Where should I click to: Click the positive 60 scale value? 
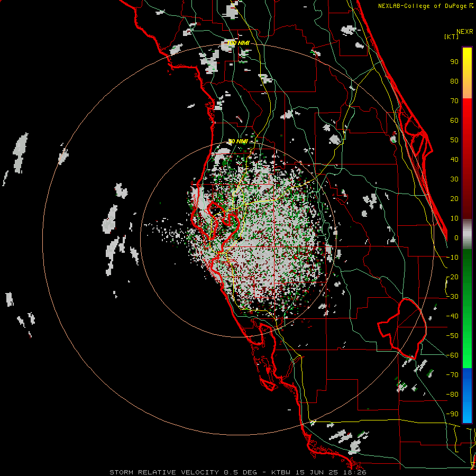[454, 120]
